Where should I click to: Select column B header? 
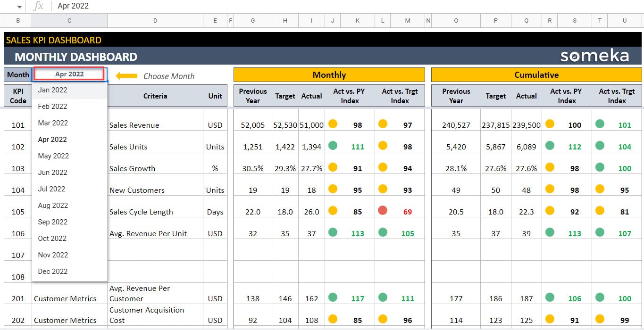(18, 21)
